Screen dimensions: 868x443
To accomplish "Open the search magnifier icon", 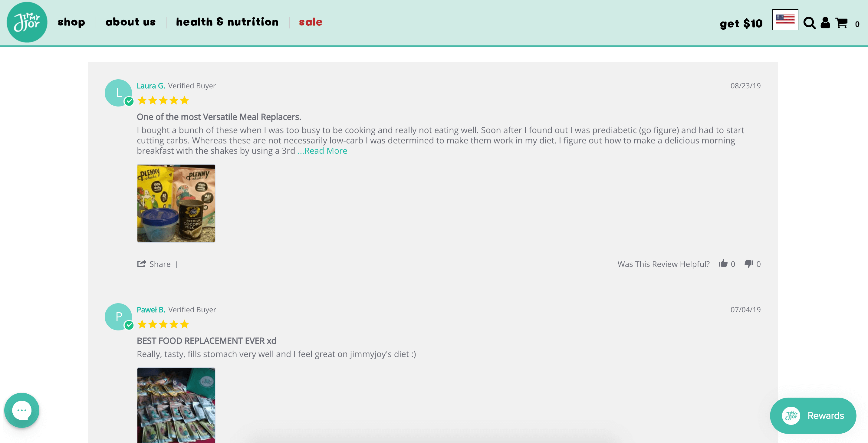I will tap(809, 23).
